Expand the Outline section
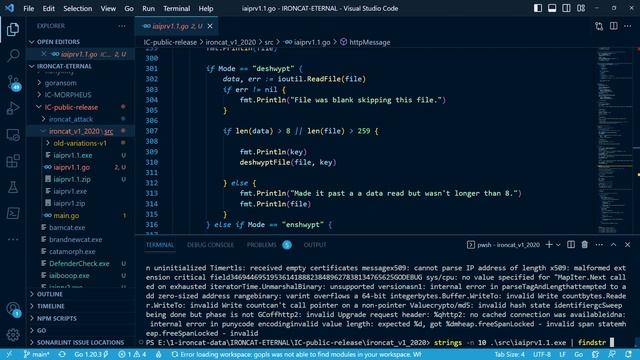This screenshot has width=640, height=360. [49, 294]
